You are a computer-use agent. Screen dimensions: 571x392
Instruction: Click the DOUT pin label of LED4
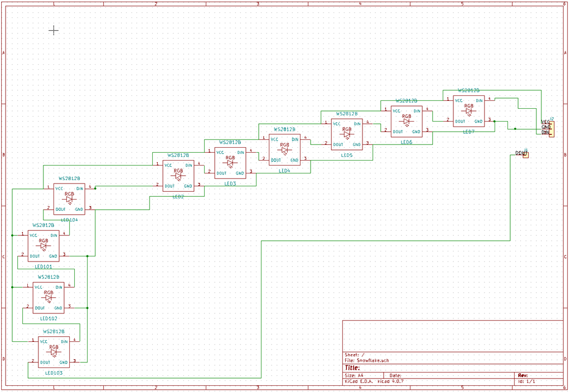[276, 160]
